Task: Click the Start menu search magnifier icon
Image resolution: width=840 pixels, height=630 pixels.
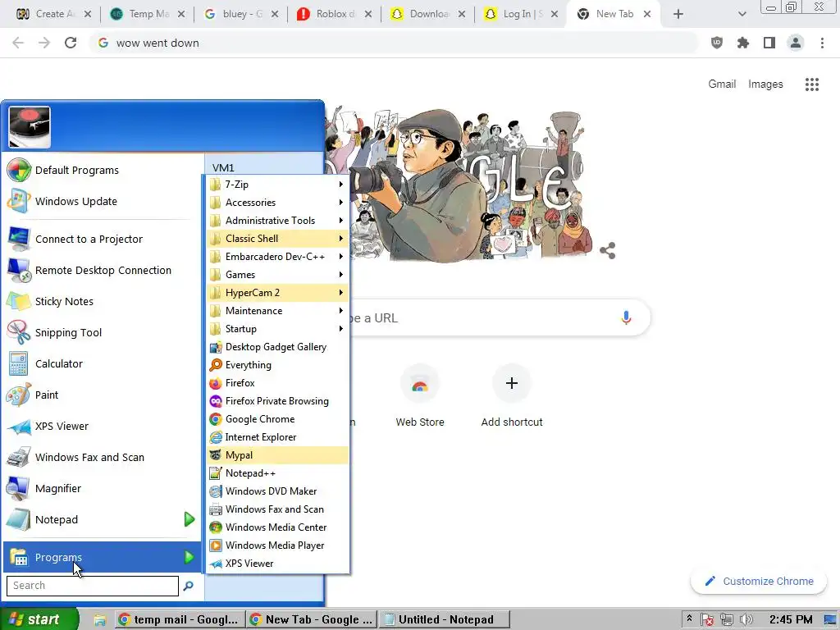Action: 188,586
